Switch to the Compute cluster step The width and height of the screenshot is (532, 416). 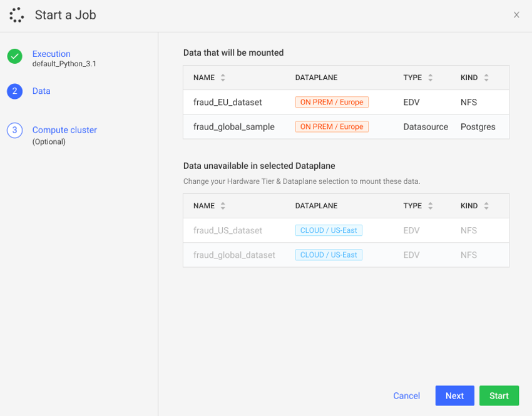click(64, 130)
